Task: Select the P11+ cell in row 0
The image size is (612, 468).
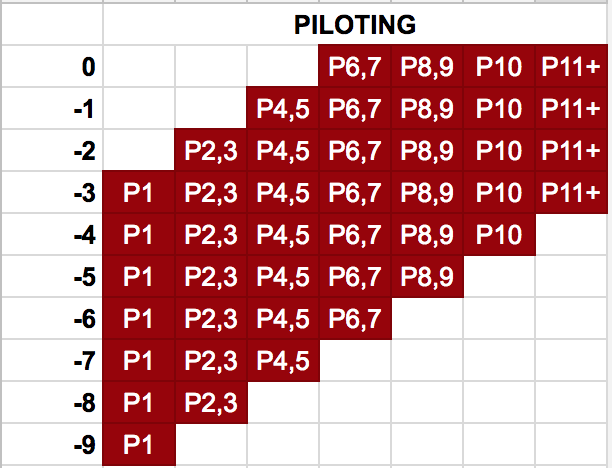Action: tap(571, 67)
